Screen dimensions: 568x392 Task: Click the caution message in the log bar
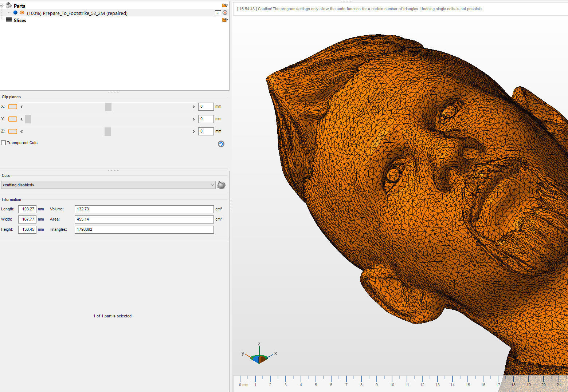360,9
